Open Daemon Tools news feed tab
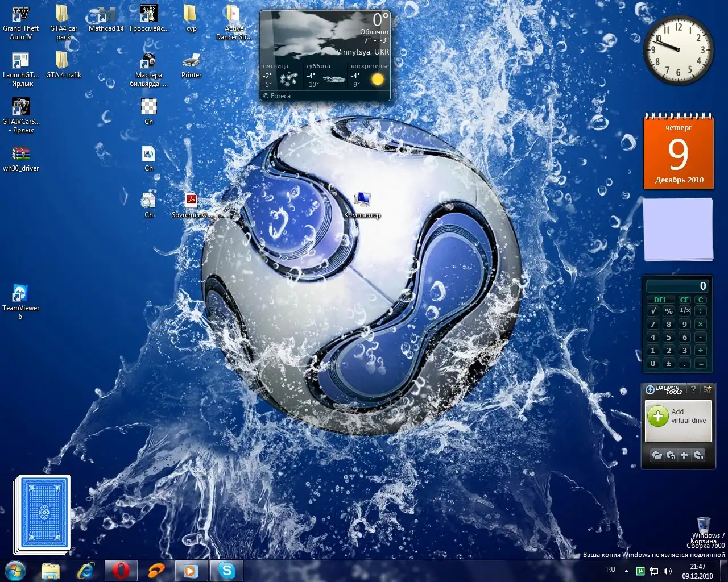This screenshot has width=728, height=582. (707, 389)
